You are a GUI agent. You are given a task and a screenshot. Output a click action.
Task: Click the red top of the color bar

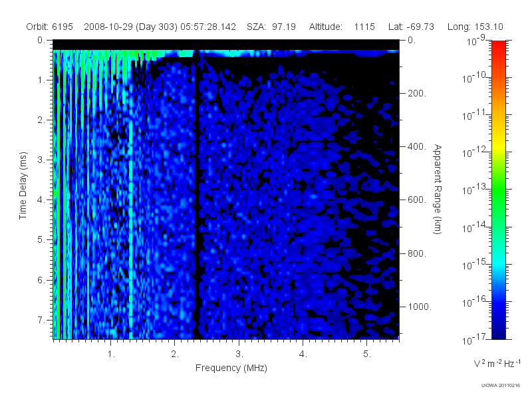coord(498,51)
